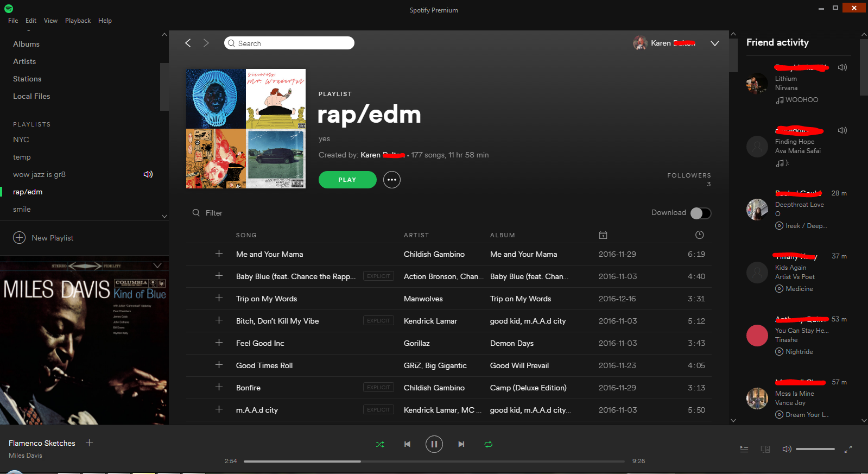Add Flamenco Sketches to your library
This screenshot has height=474, width=868.
90,443
